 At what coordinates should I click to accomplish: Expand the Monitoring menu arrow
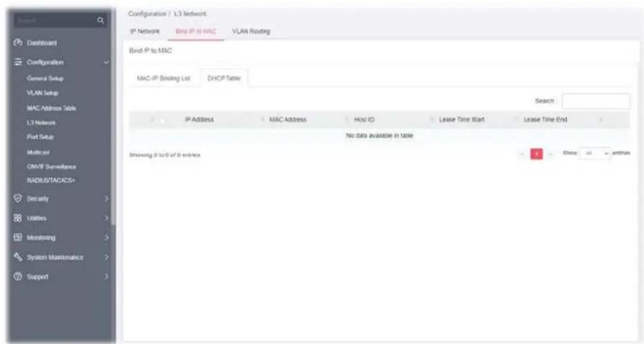pos(106,237)
